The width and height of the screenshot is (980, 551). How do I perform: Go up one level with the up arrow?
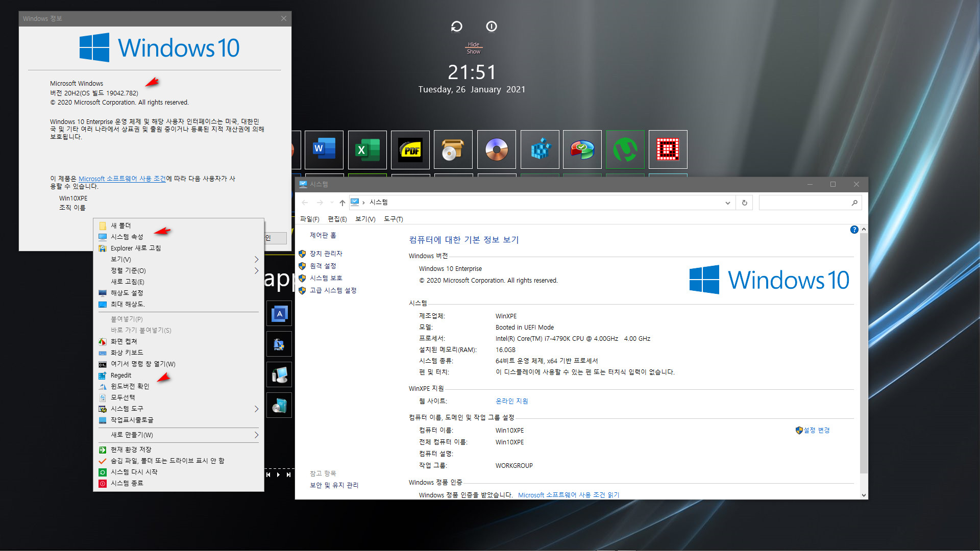pos(342,203)
